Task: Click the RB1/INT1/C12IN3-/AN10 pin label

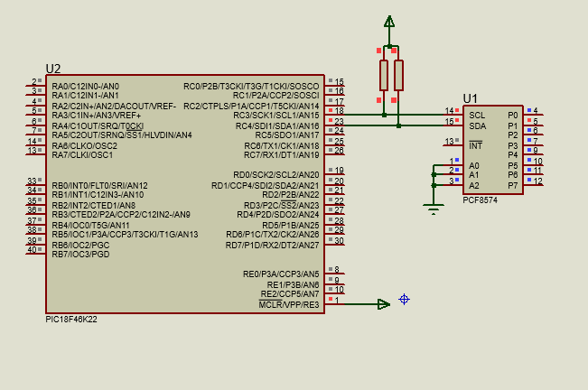Action: [98, 195]
